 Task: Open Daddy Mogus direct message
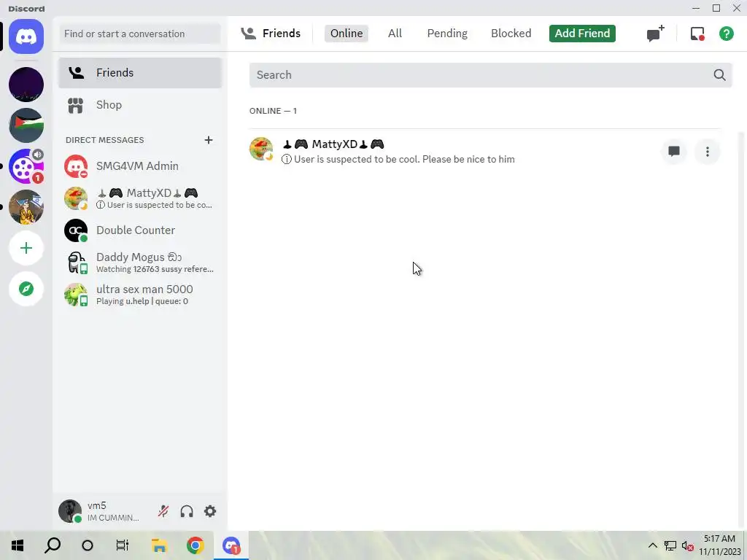(140, 262)
